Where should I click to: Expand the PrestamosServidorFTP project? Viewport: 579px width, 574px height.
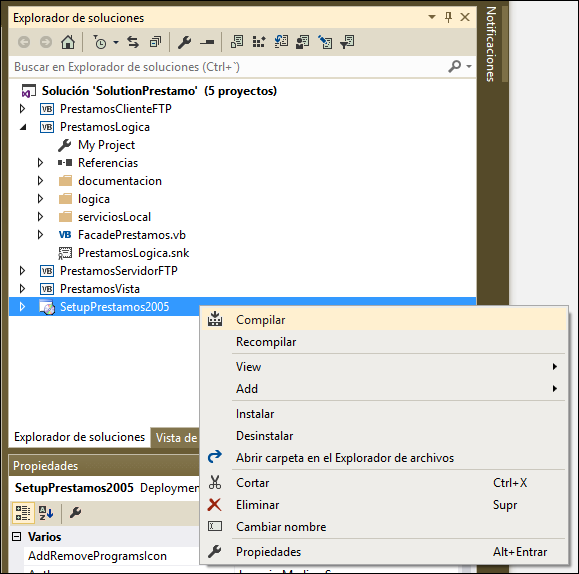click(22, 271)
